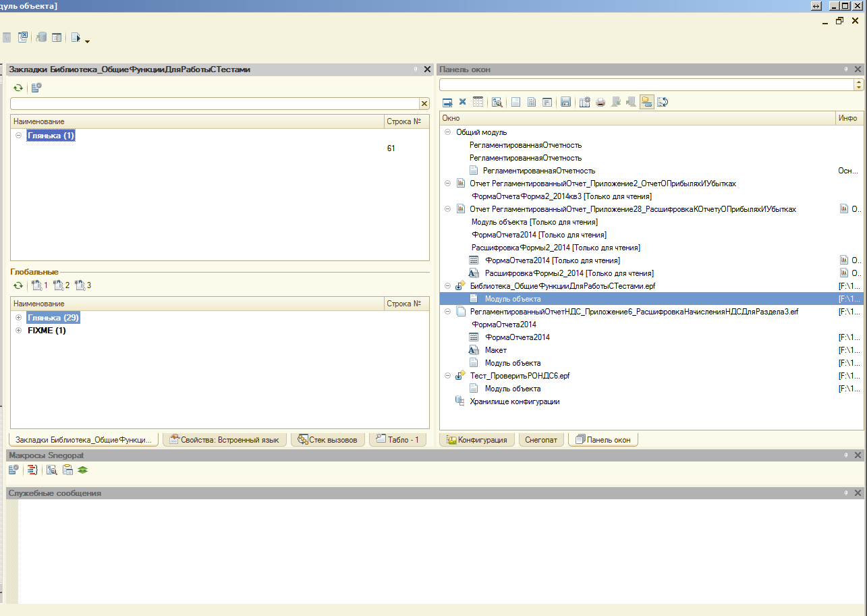The width and height of the screenshot is (867, 616).
Task: Switch to Стек вызовов tab
Action: click(328, 440)
